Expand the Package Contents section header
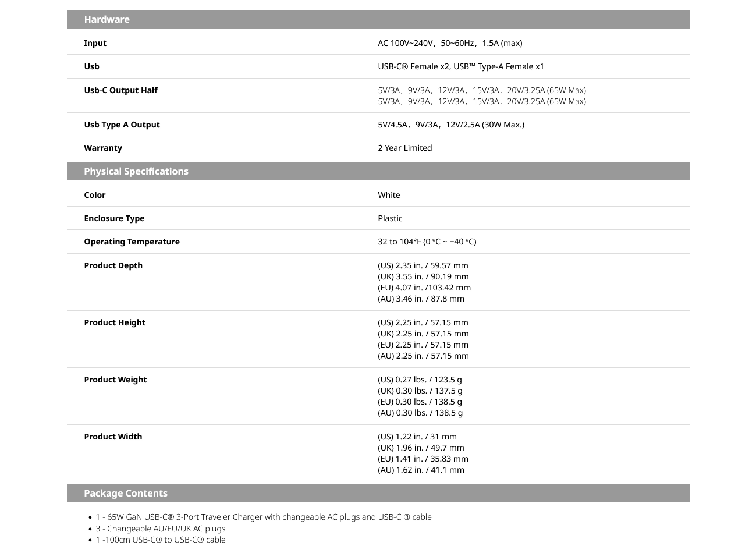Image resolution: width=756 pixels, height=553 pixels. [378, 493]
